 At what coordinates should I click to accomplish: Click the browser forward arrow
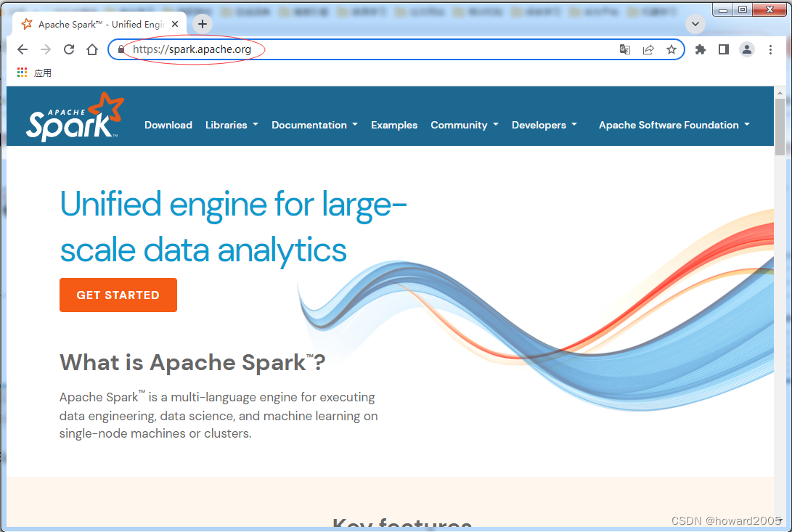tap(46, 49)
